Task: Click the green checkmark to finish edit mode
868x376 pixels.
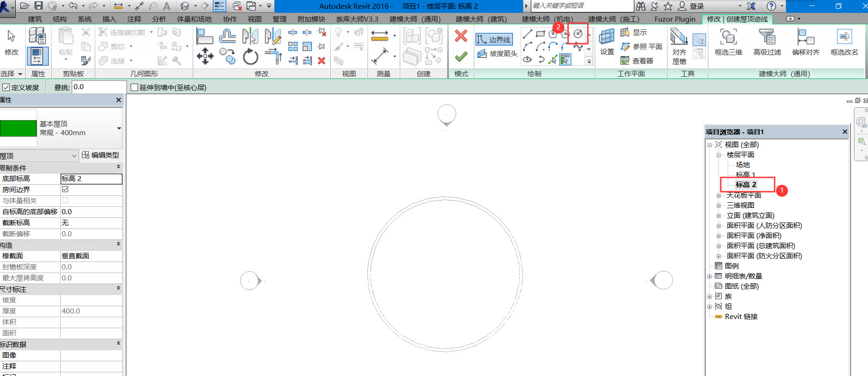Action: click(x=461, y=57)
